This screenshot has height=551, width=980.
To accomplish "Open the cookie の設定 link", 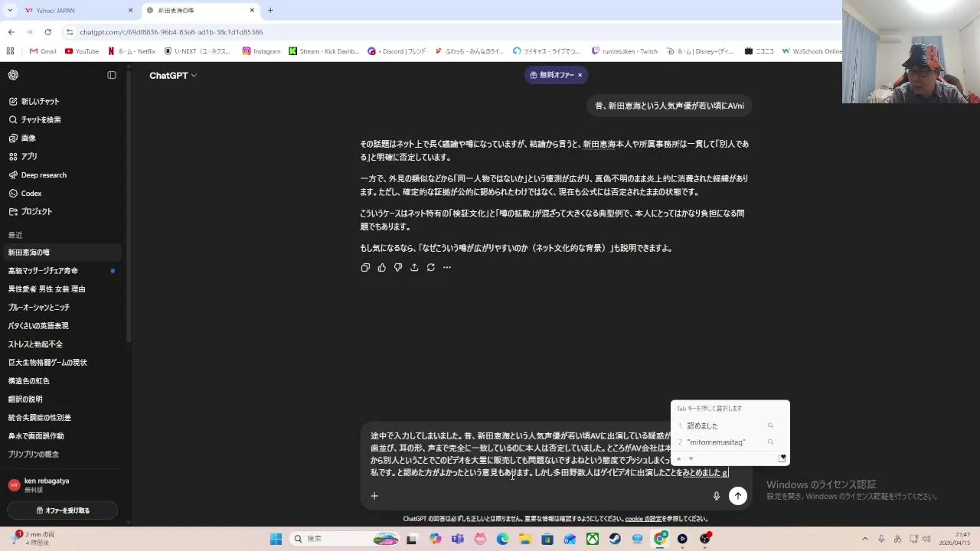I will coord(643,519).
